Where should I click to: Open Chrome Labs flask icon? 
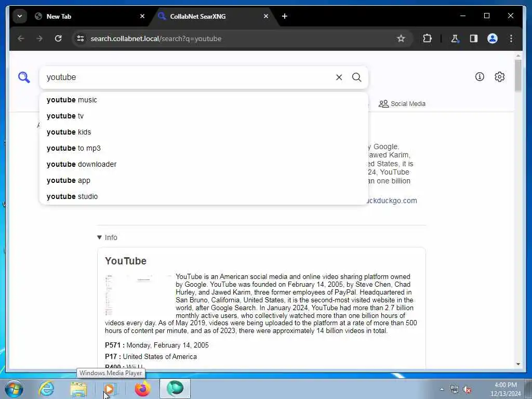point(455,38)
